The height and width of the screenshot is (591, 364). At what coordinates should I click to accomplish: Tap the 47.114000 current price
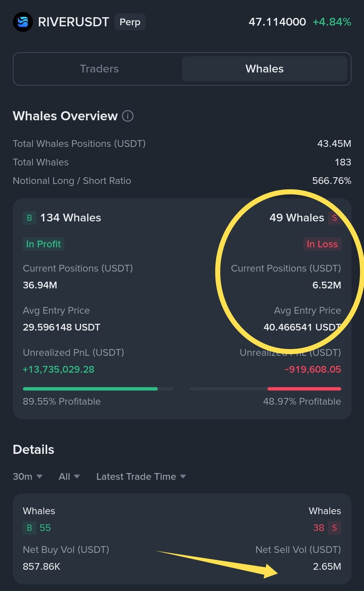pos(277,22)
